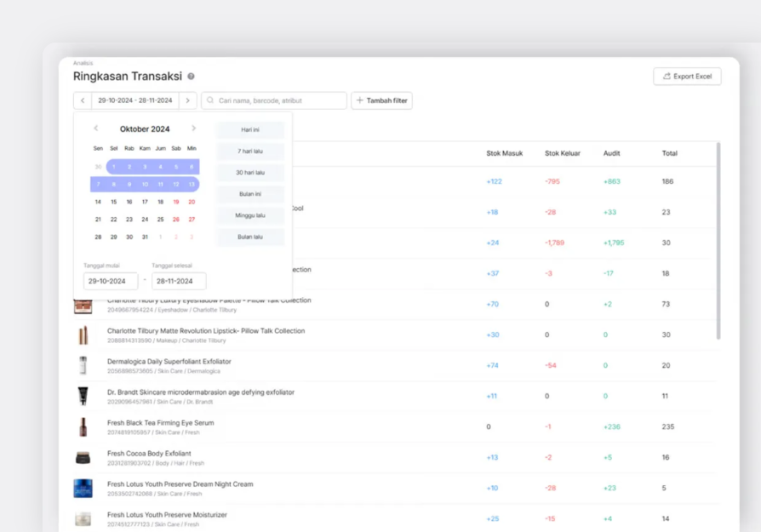Open Fresh Lotus Youth Preserve Moisturizer thumbnail

(83, 519)
